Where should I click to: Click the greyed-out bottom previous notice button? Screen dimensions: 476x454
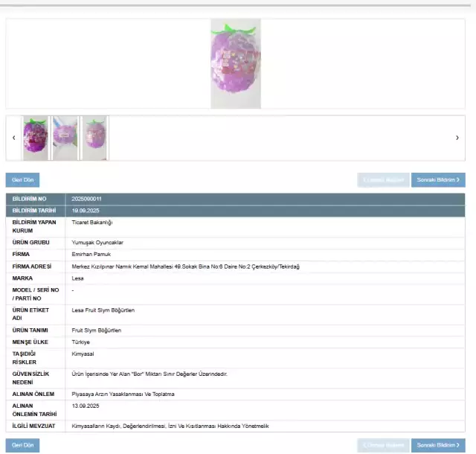(384, 445)
